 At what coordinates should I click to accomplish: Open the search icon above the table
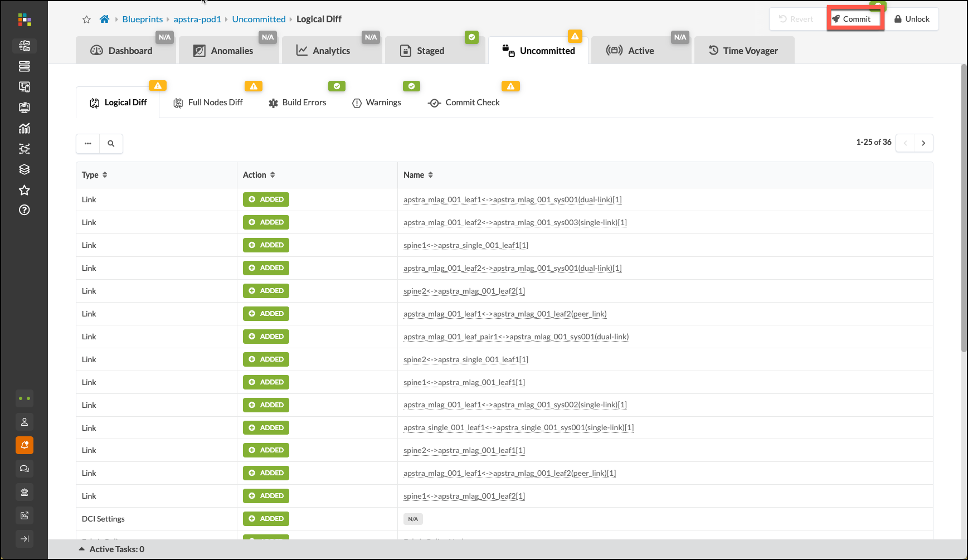111,143
